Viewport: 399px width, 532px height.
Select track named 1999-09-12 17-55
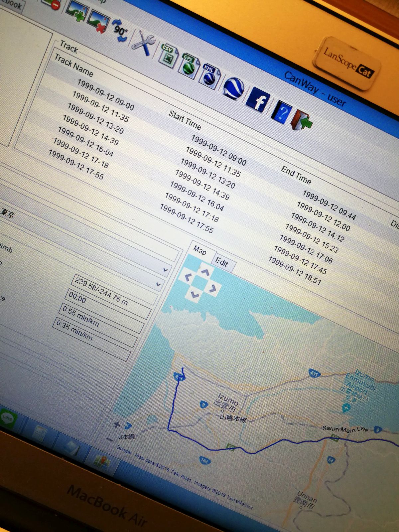tap(76, 165)
